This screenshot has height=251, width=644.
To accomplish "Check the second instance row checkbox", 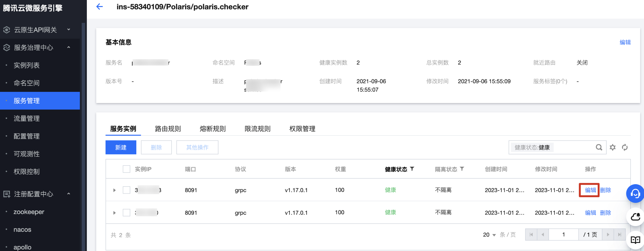I will [x=127, y=213].
